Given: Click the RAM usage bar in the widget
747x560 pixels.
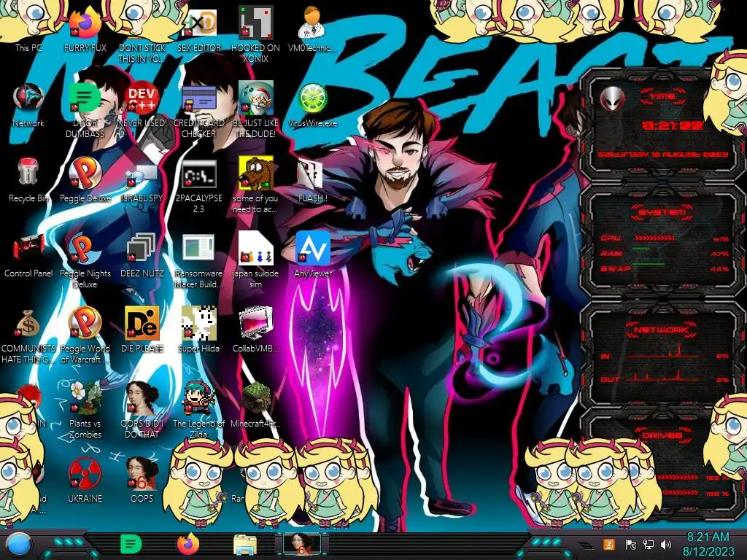Looking at the screenshot, I should pyautogui.click(x=641, y=249).
